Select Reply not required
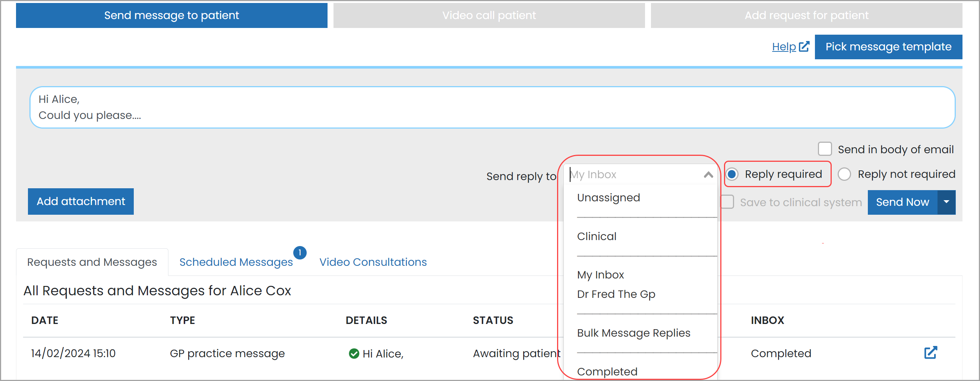The height and width of the screenshot is (381, 980). [x=845, y=174]
